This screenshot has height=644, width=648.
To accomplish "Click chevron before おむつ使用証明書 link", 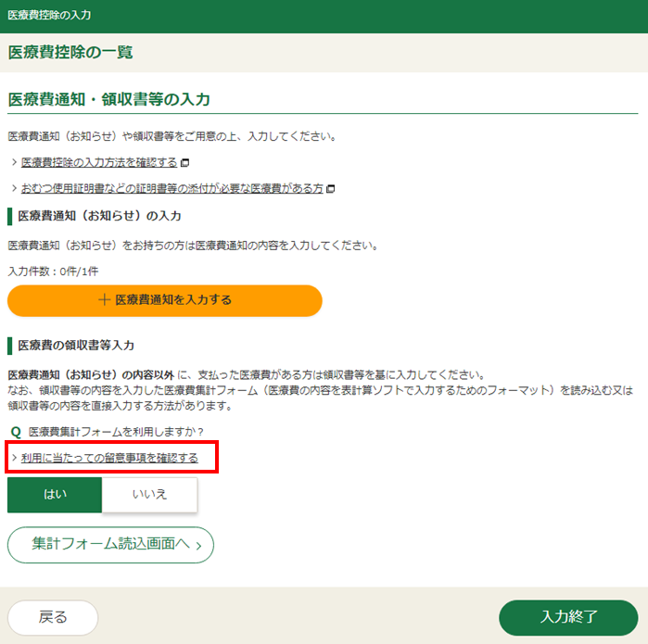I will coord(13,189).
